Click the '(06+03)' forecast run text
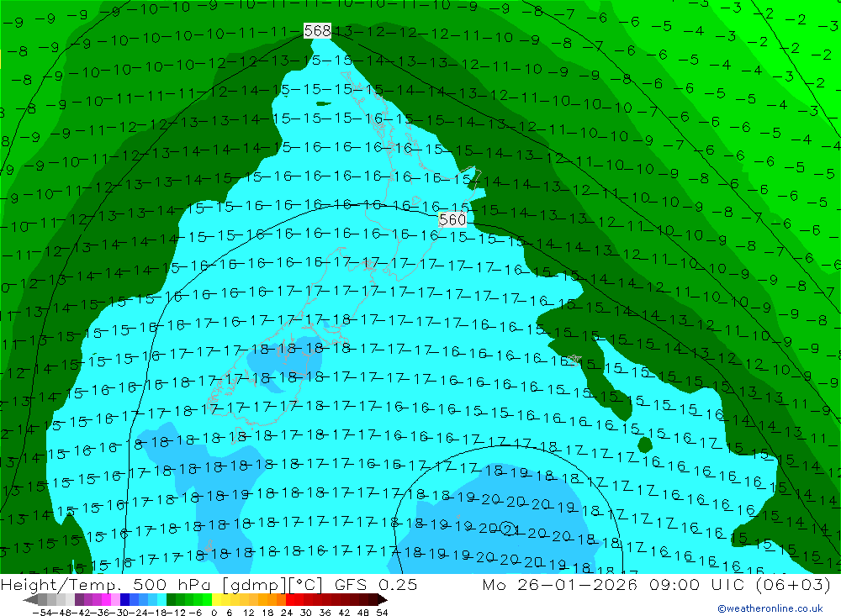841x616 pixels. [793, 585]
